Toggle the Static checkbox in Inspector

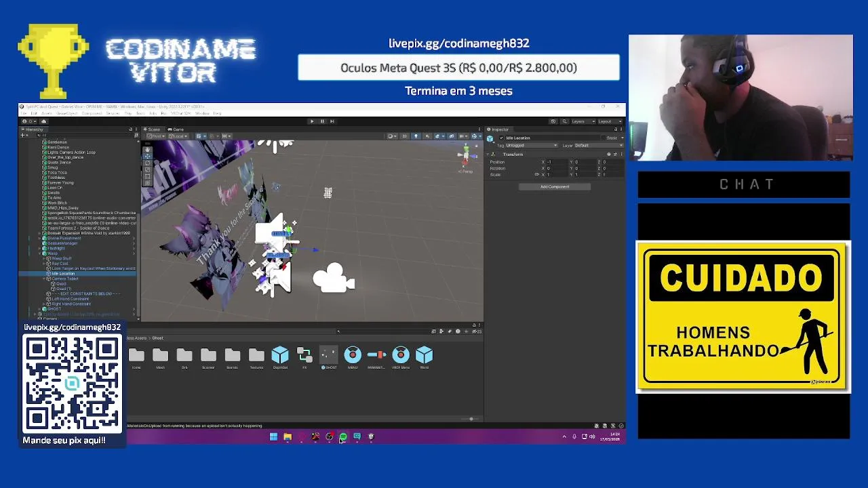click(604, 138)
